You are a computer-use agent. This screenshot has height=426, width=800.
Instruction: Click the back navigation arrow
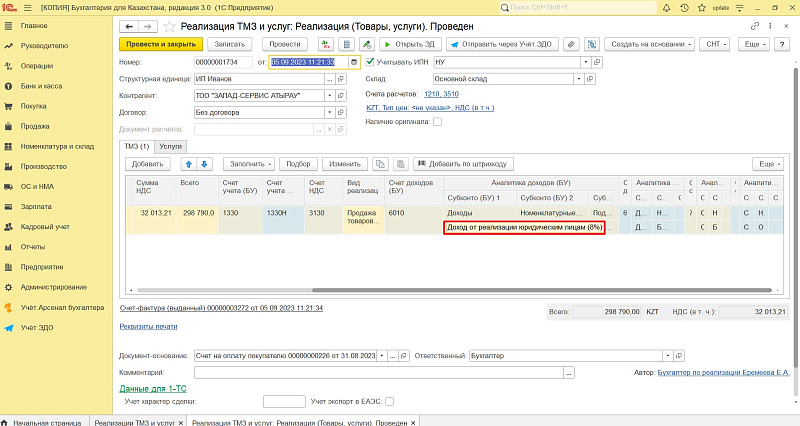click(x=128, y=23)
